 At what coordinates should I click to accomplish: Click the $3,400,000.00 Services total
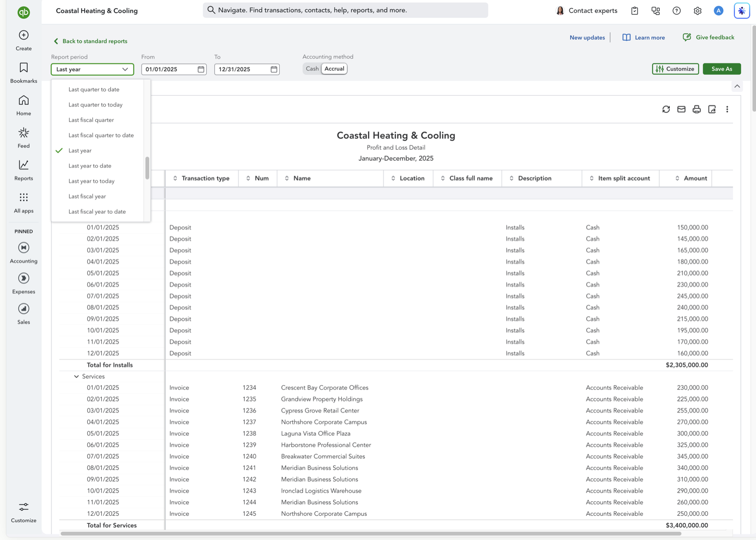(x=686, y=525)
